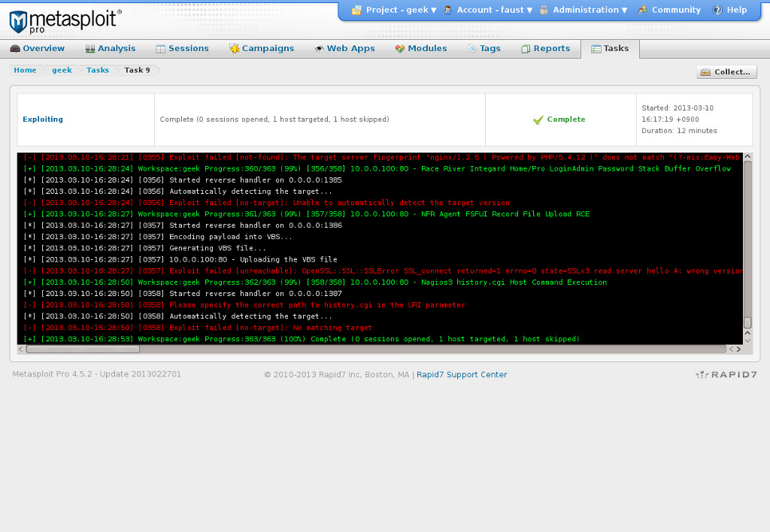Open the Administration dropdown menu

pyautogui.click(x=590, y=10)
